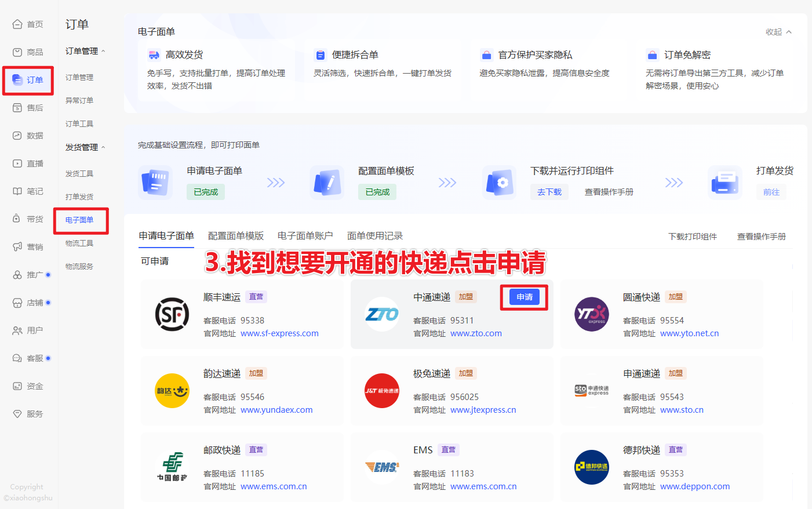The image size is (812, 509).
Task: Open www.sto.cn link
Action: click(682, 410)
